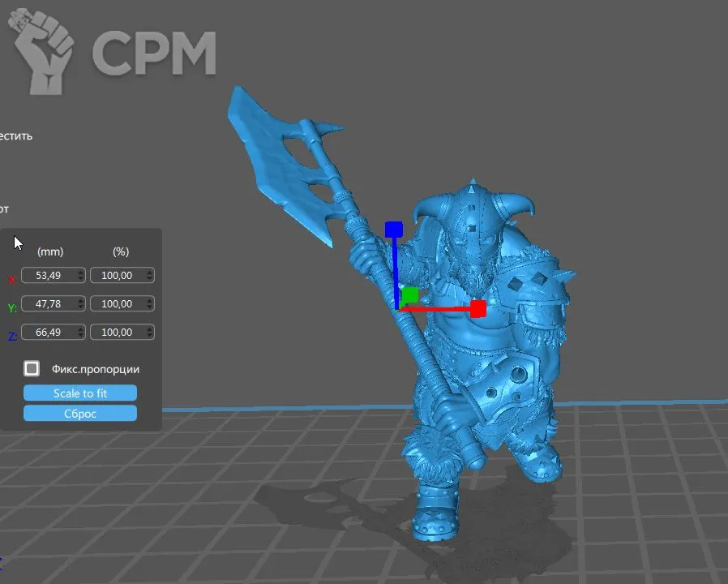Click the Y size field in mm
Screen dimensions: 728x584
point(49,304)
